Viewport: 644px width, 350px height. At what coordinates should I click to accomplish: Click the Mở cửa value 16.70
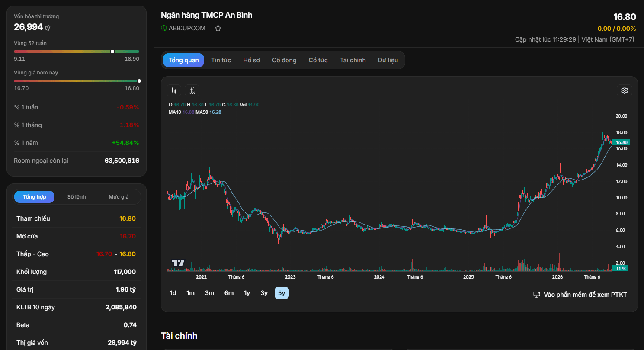(x=128, y=236)
